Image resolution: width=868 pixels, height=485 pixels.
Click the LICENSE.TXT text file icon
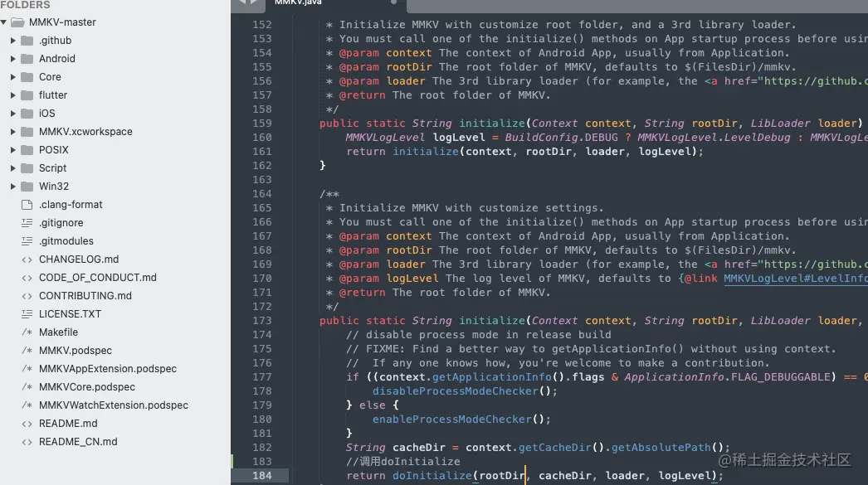coord(27,314)
